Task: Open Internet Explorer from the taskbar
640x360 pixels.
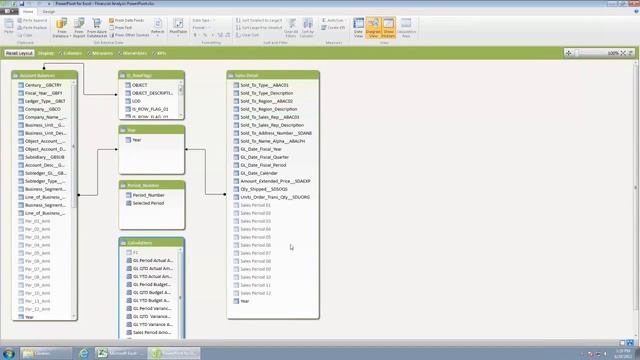Action: pyautogui.click(x=84, y=353)
